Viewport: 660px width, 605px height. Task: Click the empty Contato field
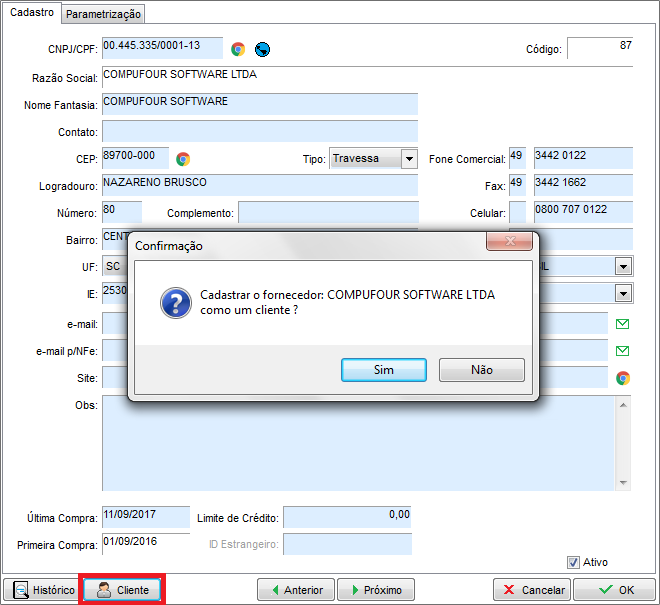[260, 131]
